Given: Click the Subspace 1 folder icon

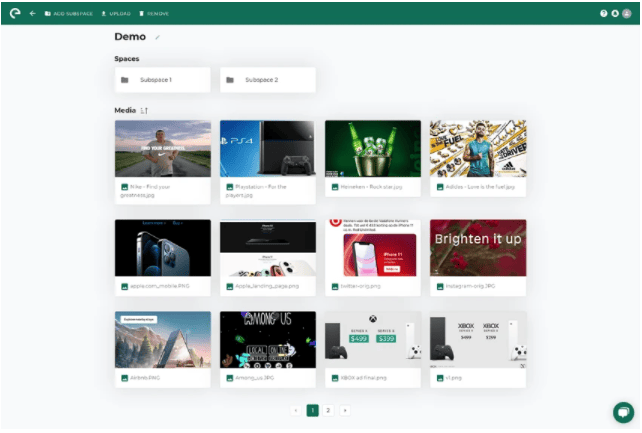Looking at the screenshot, I should pos(125,80).
